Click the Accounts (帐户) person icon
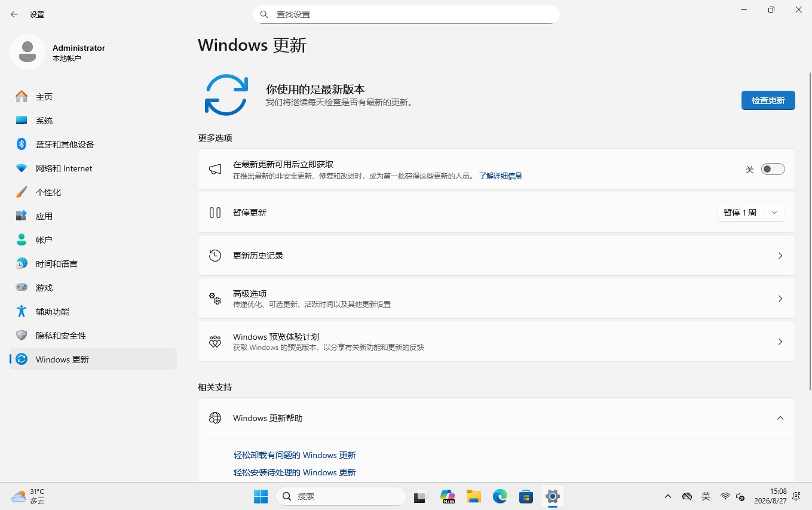This screenshot has height=510, width=812. [22, 239]
